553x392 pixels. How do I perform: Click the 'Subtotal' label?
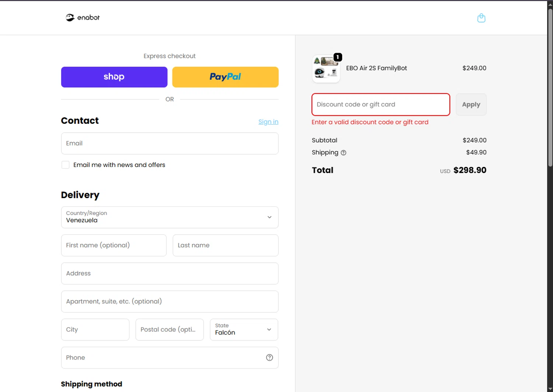click(324, 140)
